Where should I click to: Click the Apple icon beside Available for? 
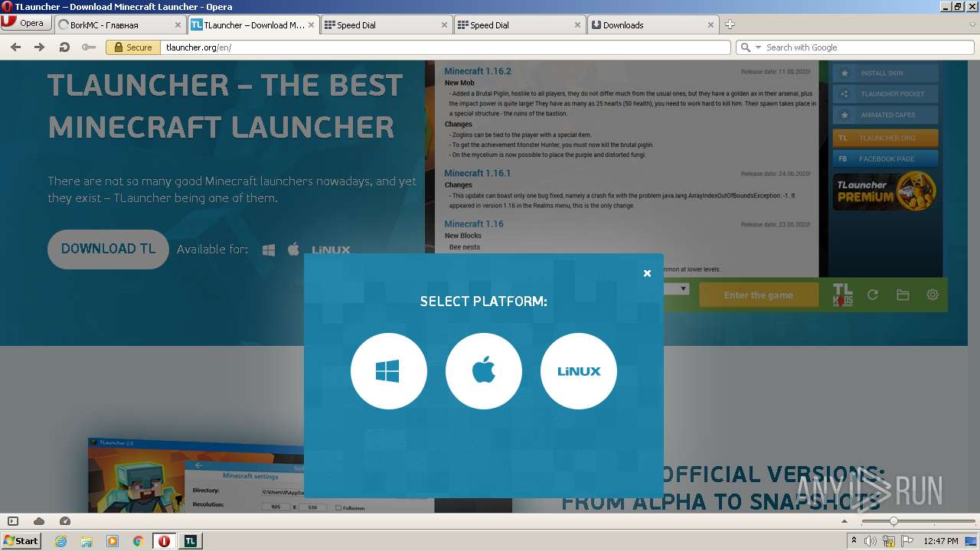point(293,249)
